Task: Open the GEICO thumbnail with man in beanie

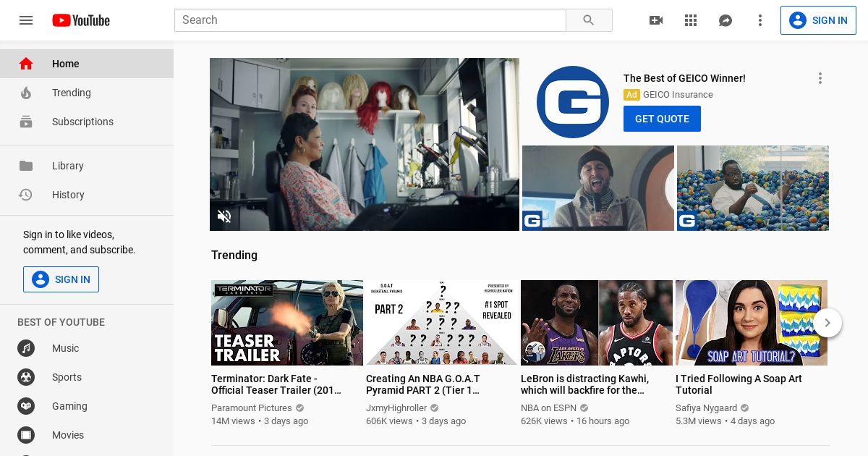Action: 598,188
